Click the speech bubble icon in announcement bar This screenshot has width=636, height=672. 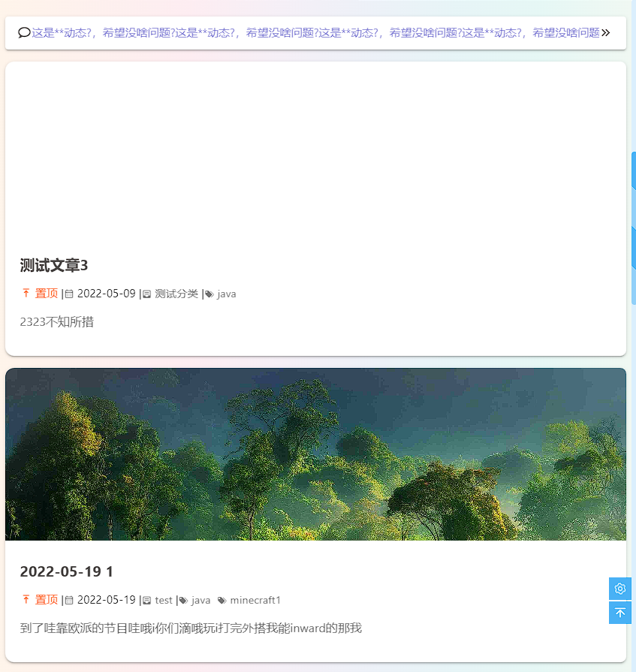[x=24, y=33]
